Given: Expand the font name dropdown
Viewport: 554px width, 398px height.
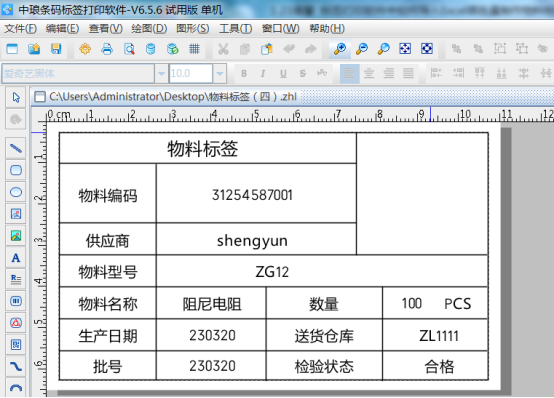Looking at the screenshot, I should pos(161,74).
